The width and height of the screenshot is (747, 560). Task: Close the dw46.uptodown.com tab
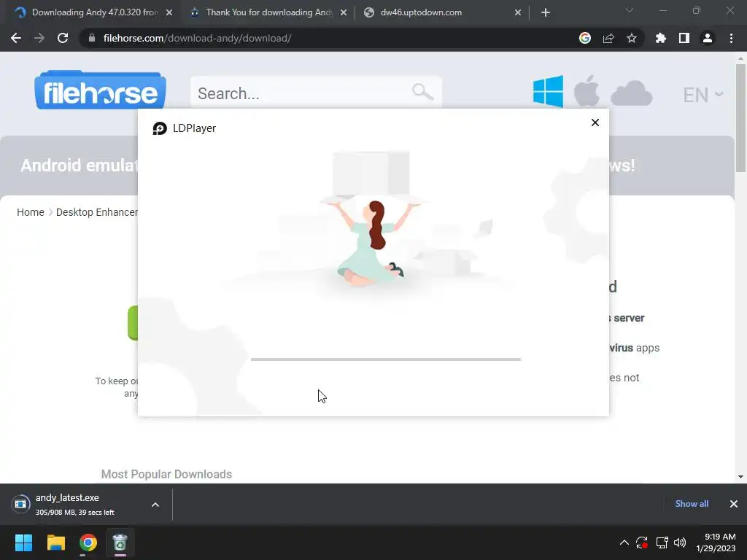coord(518,13)
